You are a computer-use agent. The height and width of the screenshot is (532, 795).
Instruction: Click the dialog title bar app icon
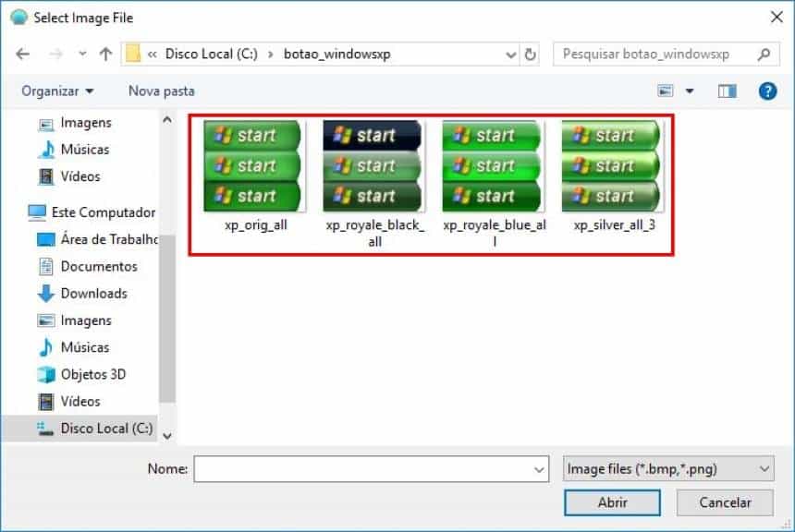pos(18,18)
